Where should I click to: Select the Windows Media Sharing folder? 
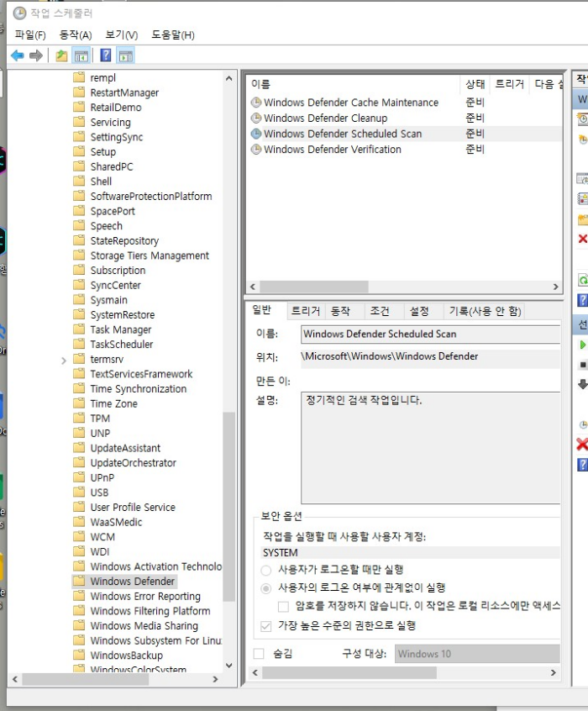coord(144,625)
